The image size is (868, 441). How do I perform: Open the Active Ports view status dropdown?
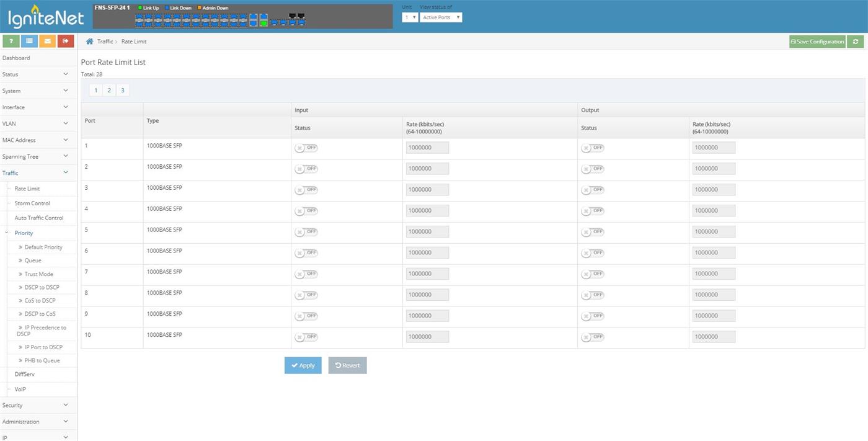click(441, 17)
